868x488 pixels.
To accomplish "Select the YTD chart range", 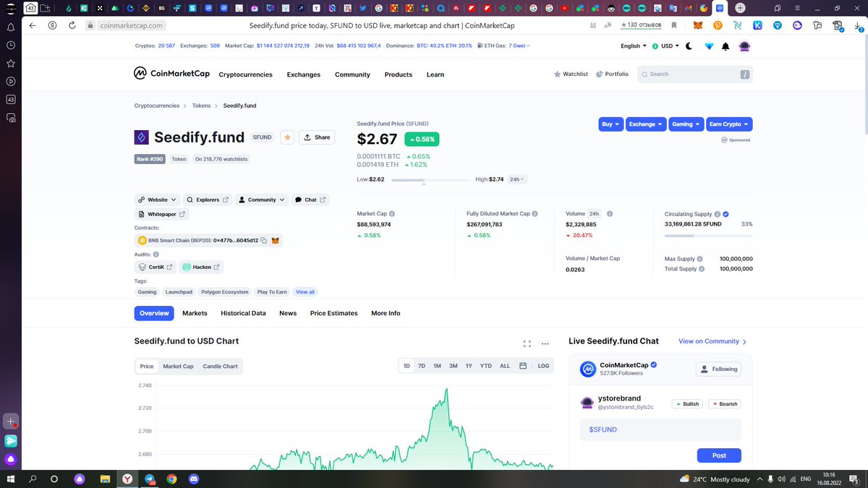I will (486, 366).
